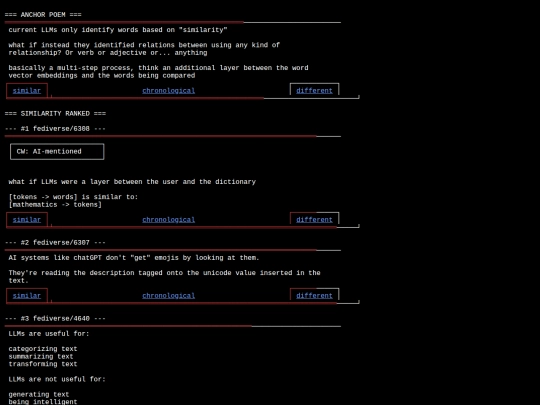The image size is (540, 405).
Task: Click the 'LLMs are not useful for:' line
Action: click(x=57, y=379)
